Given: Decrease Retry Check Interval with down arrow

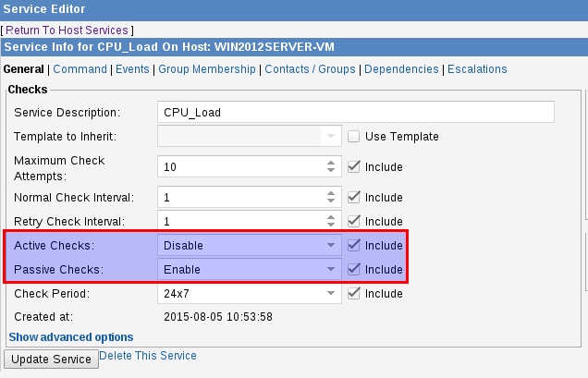Looking at the screenshot, I should (x=331, y=226).
